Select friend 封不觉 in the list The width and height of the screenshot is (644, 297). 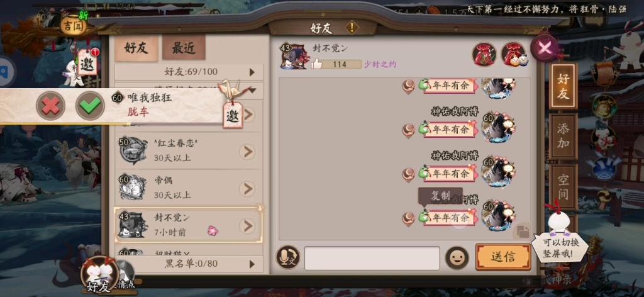[x=188, y=225]
